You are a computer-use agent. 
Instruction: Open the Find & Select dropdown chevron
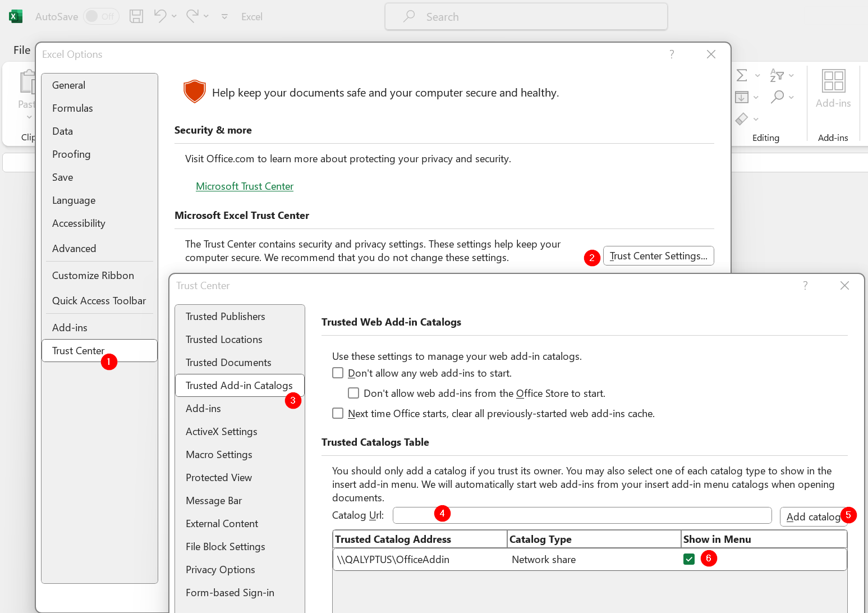(792, 97)
